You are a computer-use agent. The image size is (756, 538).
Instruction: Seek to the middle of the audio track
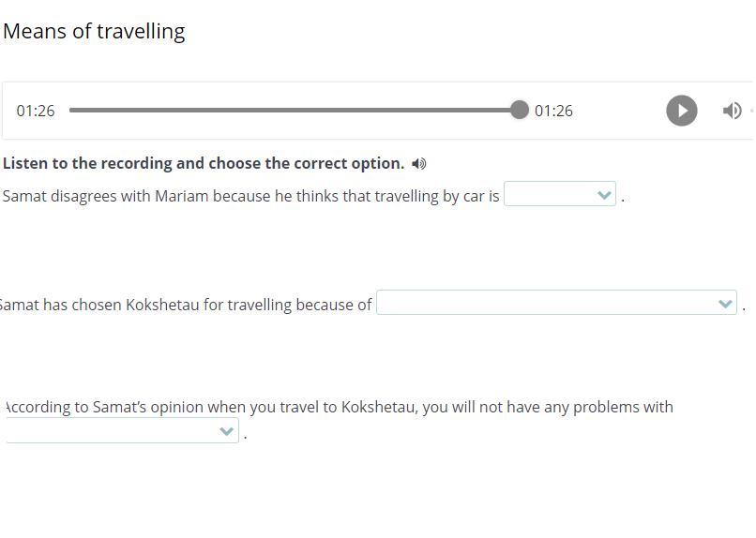295,111
